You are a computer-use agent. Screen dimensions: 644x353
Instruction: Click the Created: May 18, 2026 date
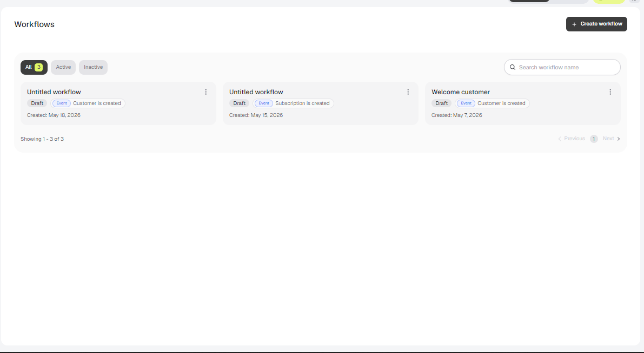[x=54, y=115]
